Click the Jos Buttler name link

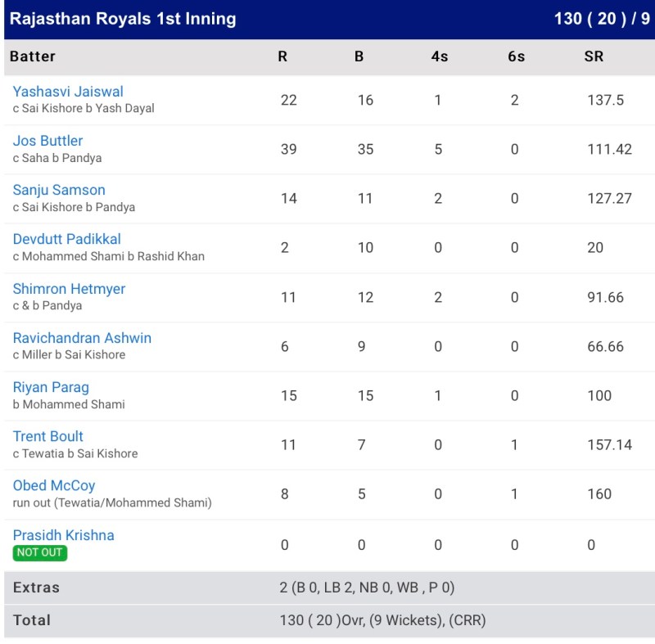click(47, 141)
